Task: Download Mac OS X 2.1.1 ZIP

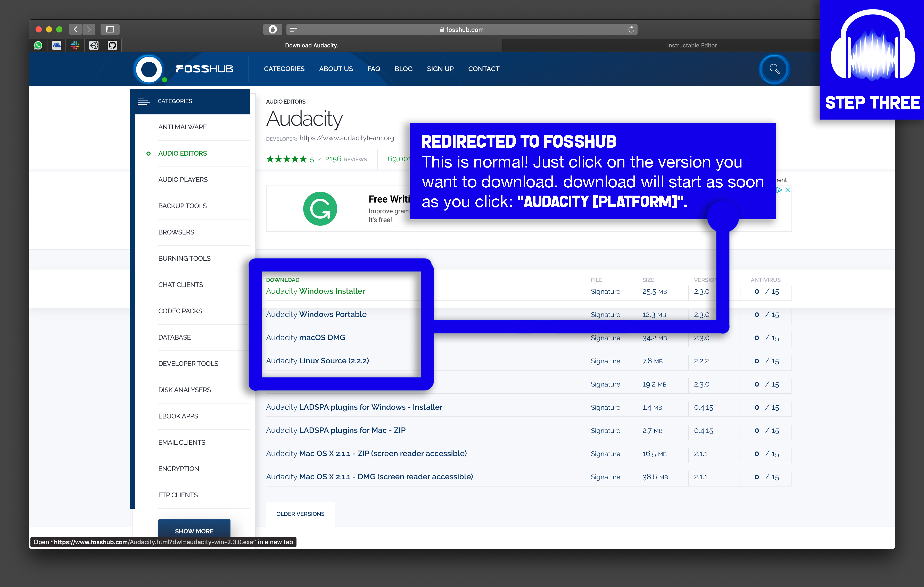Action: tap(366, 454)
